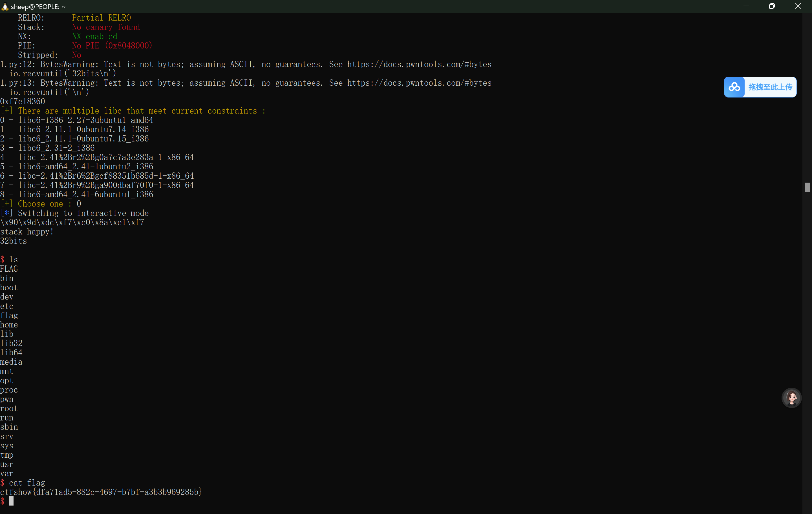The image size is (812, 514).
Task: Click libc6-amd64_2.41-1ubuntu2_i386 entry
Action: [86, 167]
